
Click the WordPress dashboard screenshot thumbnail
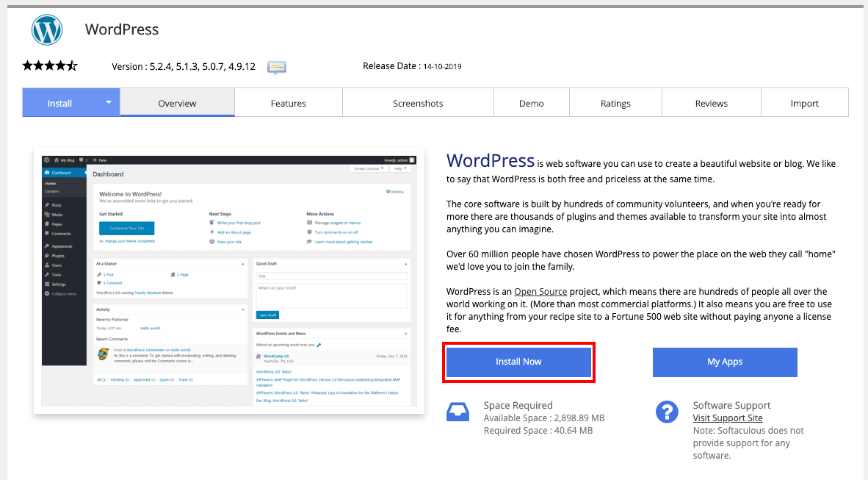[229, 281]
